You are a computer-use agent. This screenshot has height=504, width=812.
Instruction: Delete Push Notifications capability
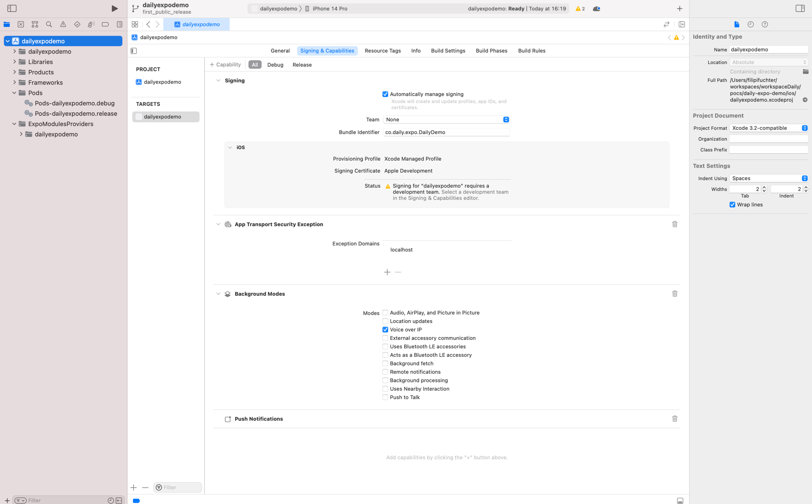(x=675, y=419)
